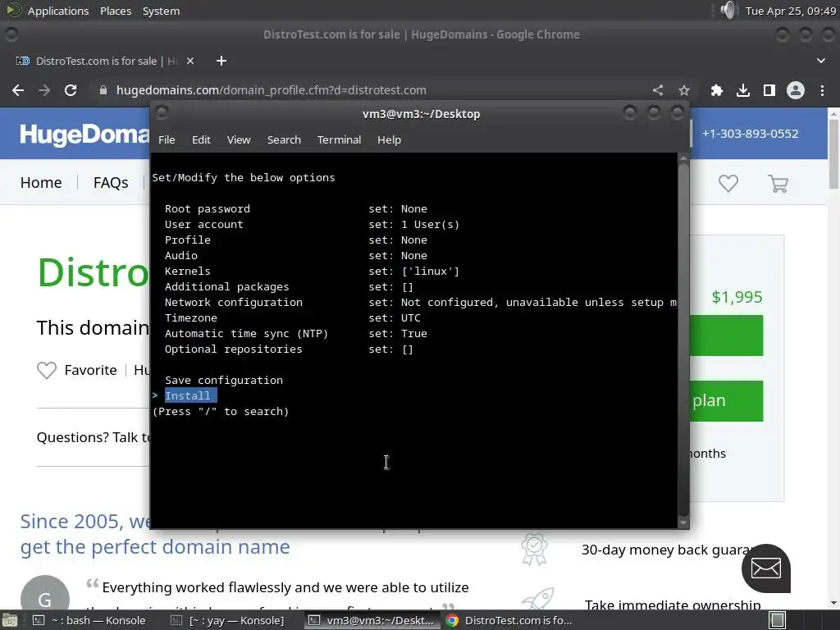This screenshot has height=630, width=840.
Task: Bookmark page with star icon
Action: (684, 90)
